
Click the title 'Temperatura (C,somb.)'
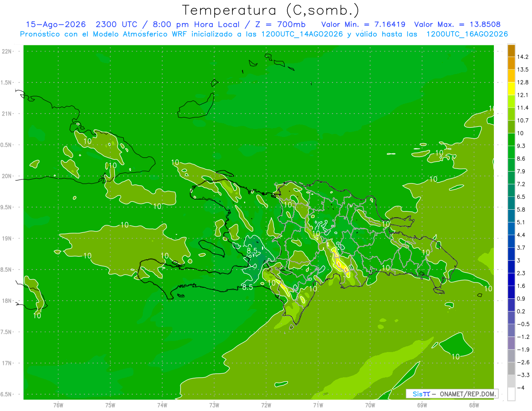(271, 10)
